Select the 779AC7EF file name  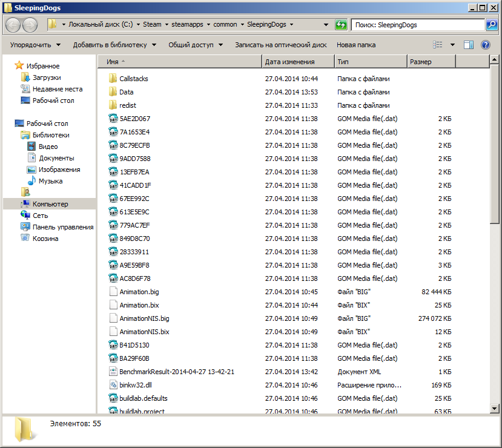[x=135, y=225]
